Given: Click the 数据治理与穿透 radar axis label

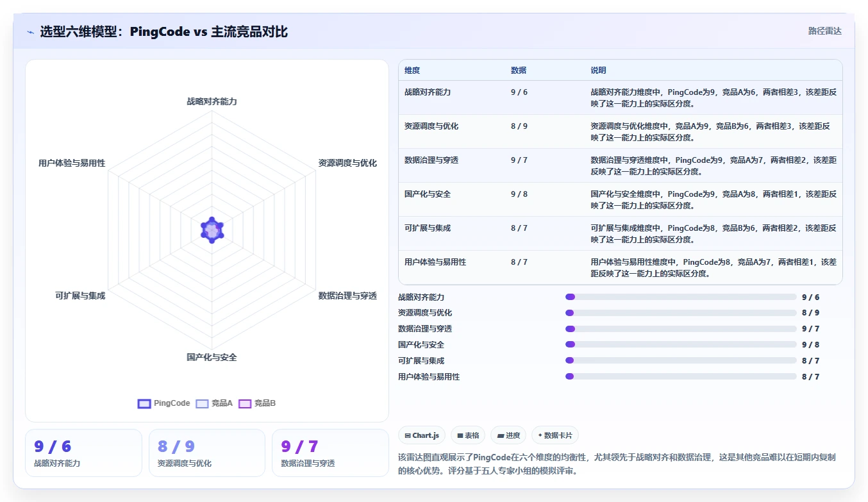Looking at the screenshot, I should click(347, 296).
